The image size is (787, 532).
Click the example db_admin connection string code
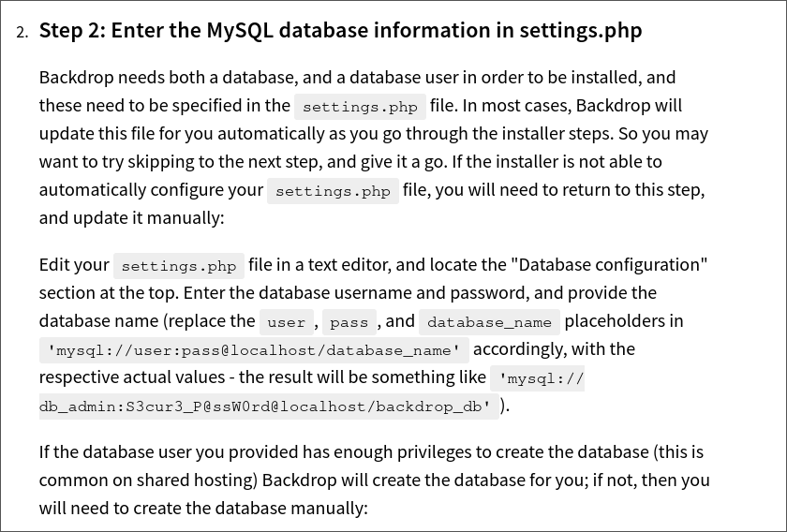coord(265,406)
